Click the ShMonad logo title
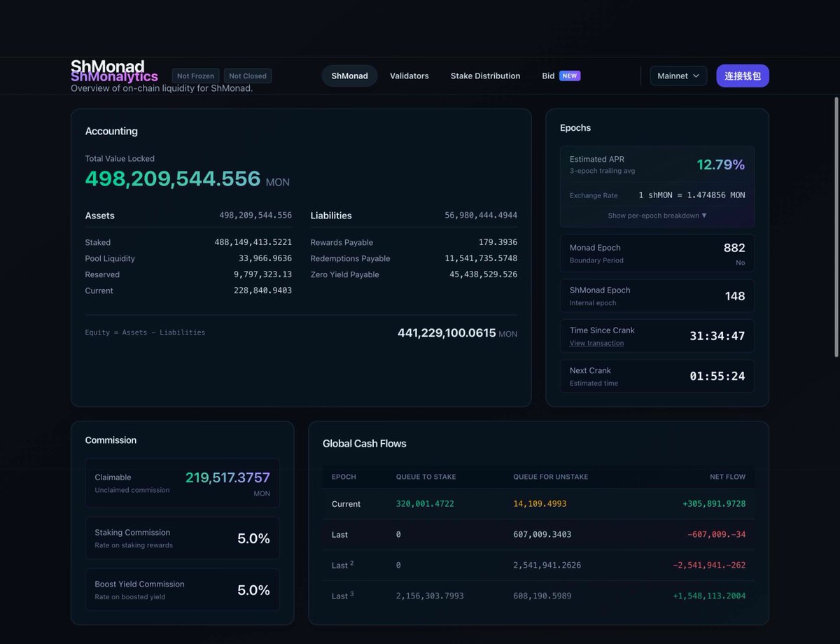Image resolution: width=840 pixels, height=644 pixels. click(x=108, y=67)
